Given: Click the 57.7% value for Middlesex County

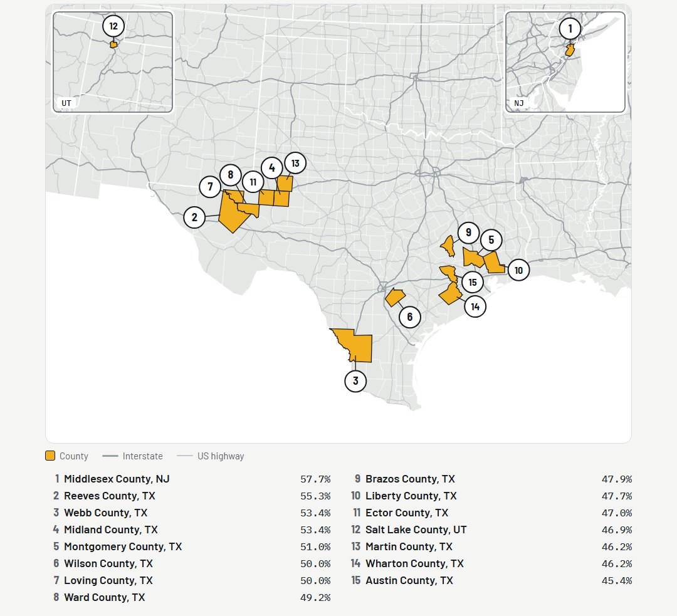Looking at the screenshot, I should coord(315,479).
